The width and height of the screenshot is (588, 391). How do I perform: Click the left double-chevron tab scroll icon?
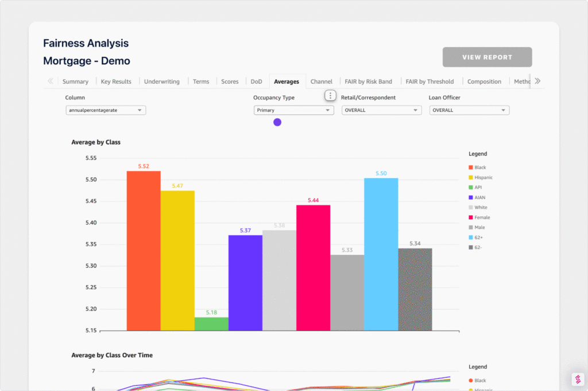point(51,82)
